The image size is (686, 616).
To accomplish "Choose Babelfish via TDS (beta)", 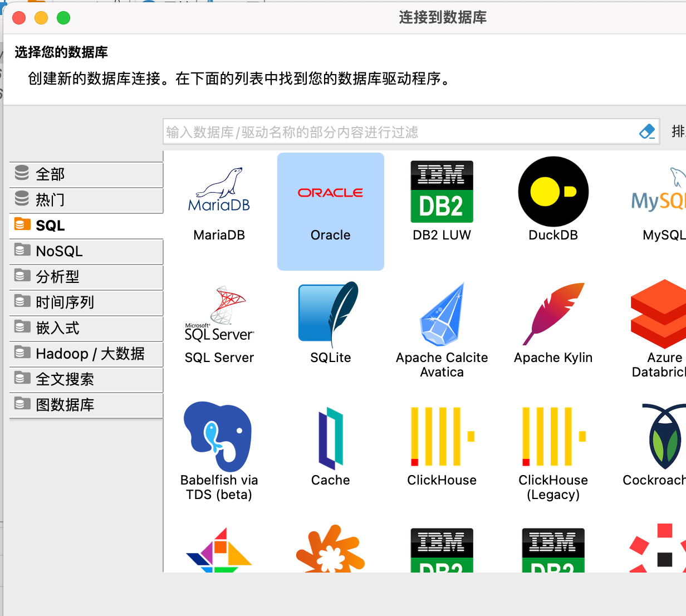I will point(219,437).
